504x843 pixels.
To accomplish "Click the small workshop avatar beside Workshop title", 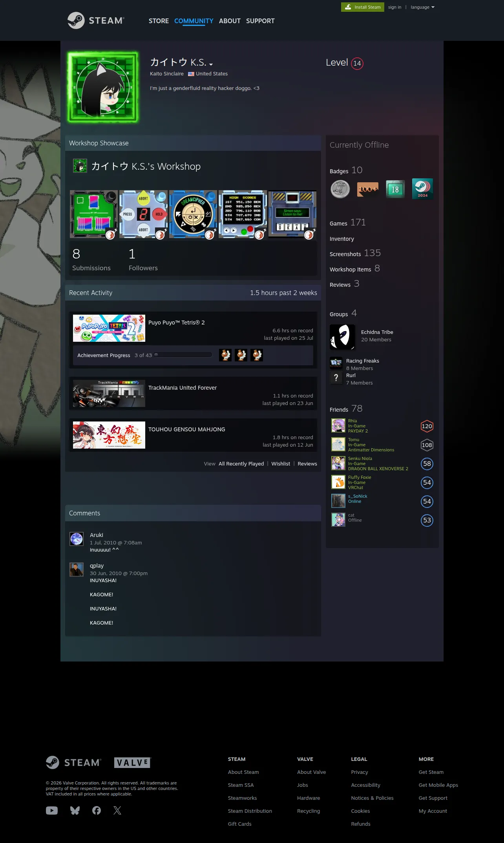I will tap(80, 166).
